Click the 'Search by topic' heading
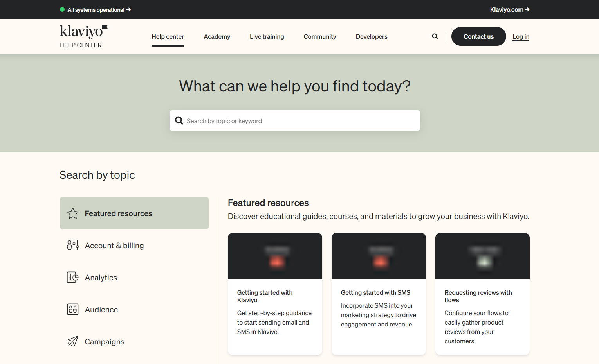The width and height of the screenshot is (599, 364). pos(97,175)
